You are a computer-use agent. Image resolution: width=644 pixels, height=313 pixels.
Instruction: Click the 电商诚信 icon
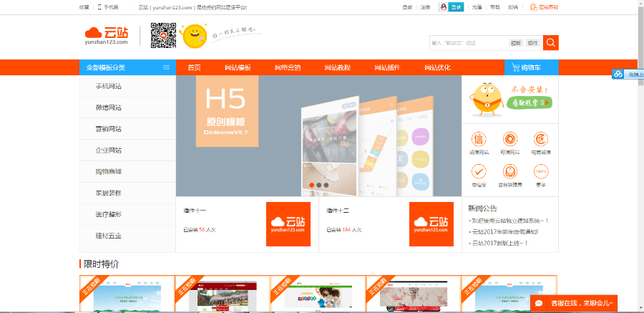(x=541, y=139)
